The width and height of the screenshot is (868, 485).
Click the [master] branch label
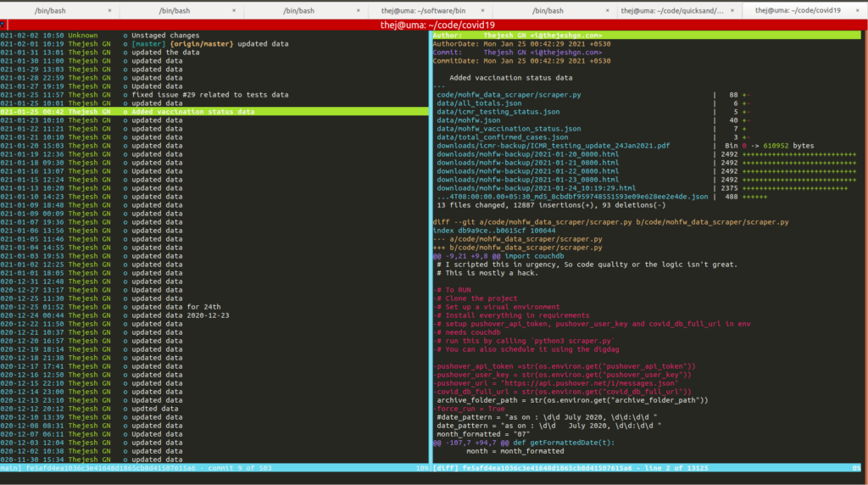[x=148, y=44]
